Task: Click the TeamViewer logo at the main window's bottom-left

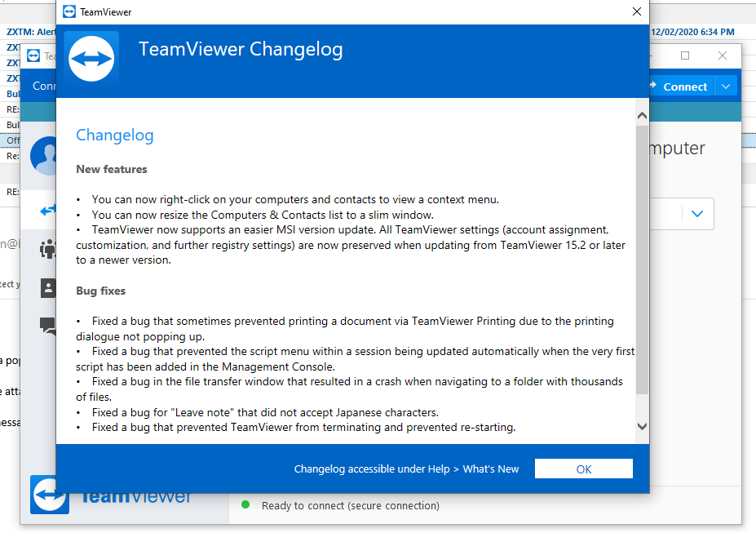Action: pyautogui.click(x=49, y=495)
